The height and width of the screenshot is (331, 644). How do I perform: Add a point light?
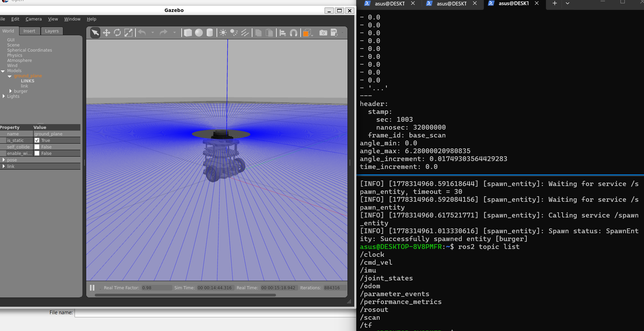click(223, 32)
